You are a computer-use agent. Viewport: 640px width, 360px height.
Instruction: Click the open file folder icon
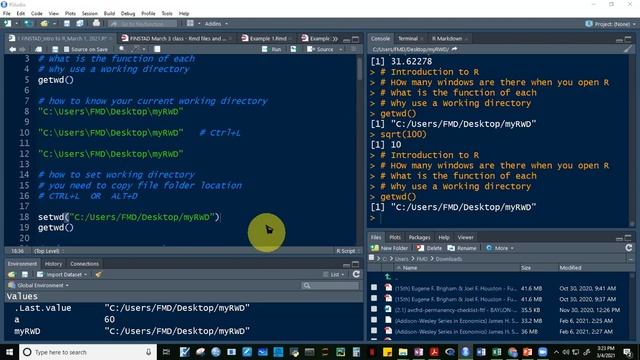[x=44, y=24]
